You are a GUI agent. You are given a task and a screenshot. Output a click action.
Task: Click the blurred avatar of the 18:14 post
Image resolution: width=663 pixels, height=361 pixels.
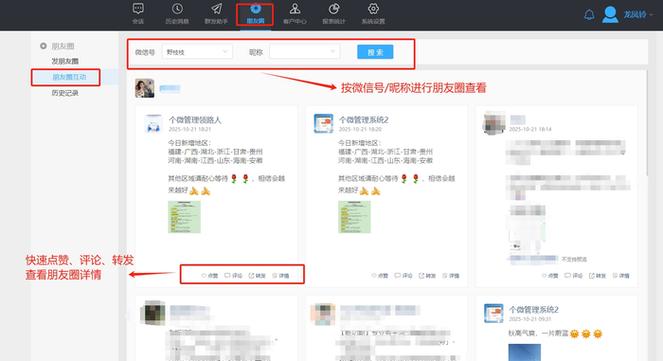[494, 123]
